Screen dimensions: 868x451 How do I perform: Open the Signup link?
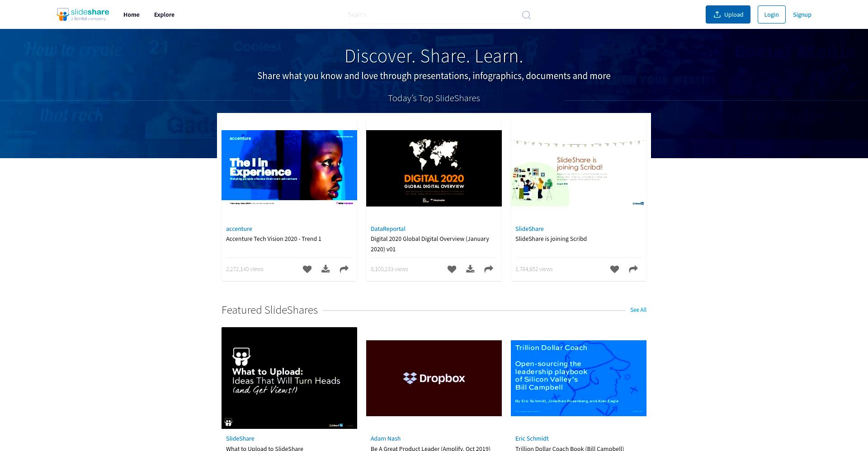click(x=802, y=14)
